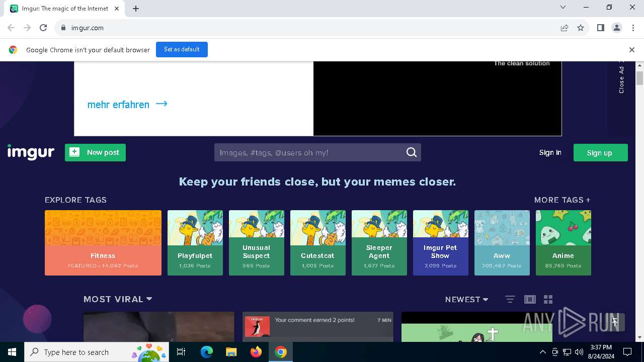Launch Microsoft Edge from the taskbar
Image resolution: width=644 pixels, height=362 pixels.
pos(207,352)
